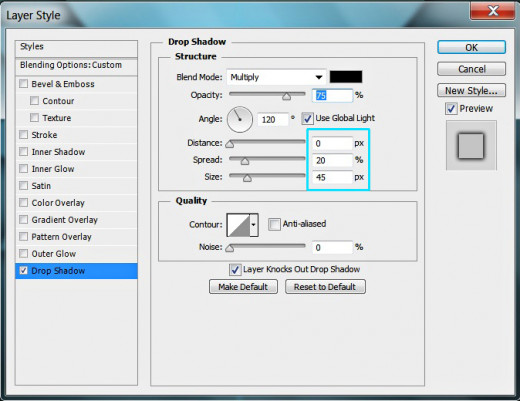The width and height of the screenshot is (520, 401).
Task: Expand the Contour picker arrow
Action: [254, 225]
